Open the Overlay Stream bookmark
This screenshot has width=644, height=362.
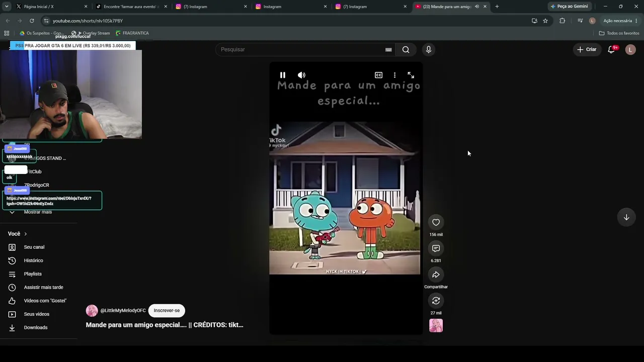point(94,33)
